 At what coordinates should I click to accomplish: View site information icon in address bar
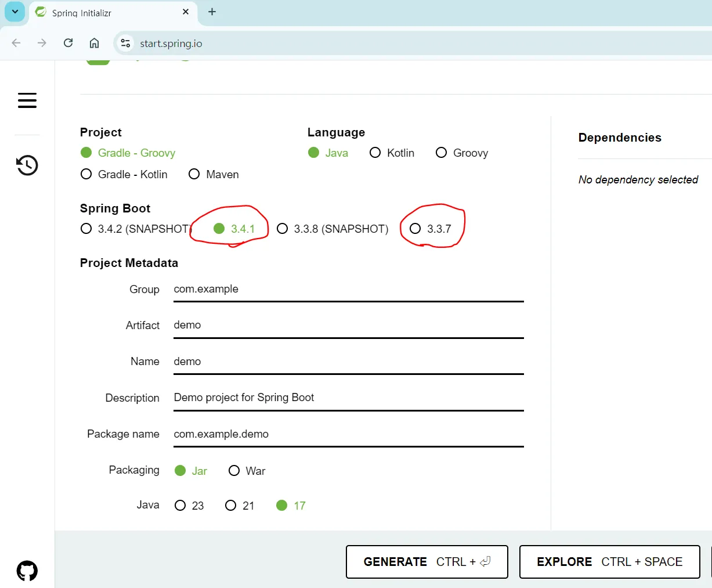[x=125, y=43]
